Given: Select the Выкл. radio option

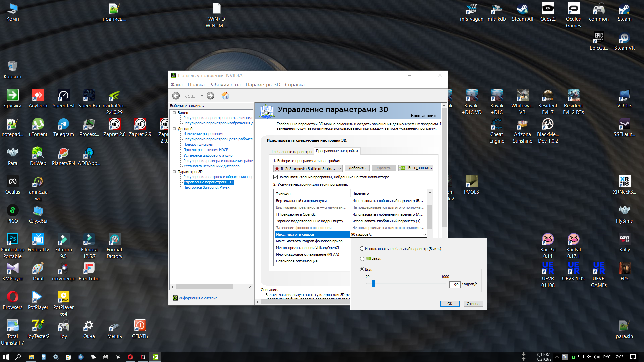Looking at the screenshot, I should click(362, 259).
